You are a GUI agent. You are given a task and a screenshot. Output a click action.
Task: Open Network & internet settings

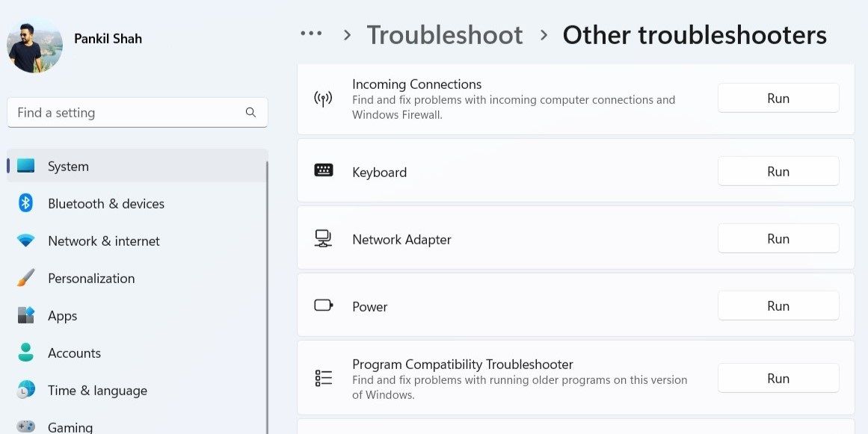tap(103, 241)
